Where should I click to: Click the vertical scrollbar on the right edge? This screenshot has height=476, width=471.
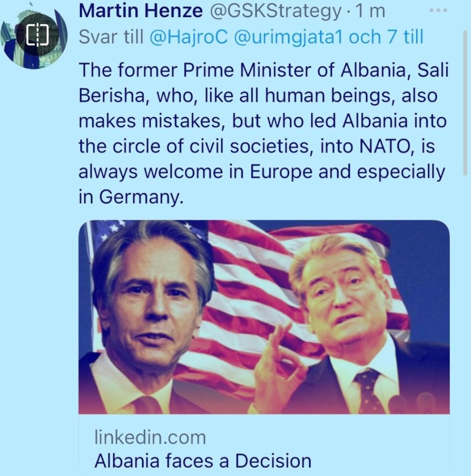pyautogui.click(x=465, y=102)
